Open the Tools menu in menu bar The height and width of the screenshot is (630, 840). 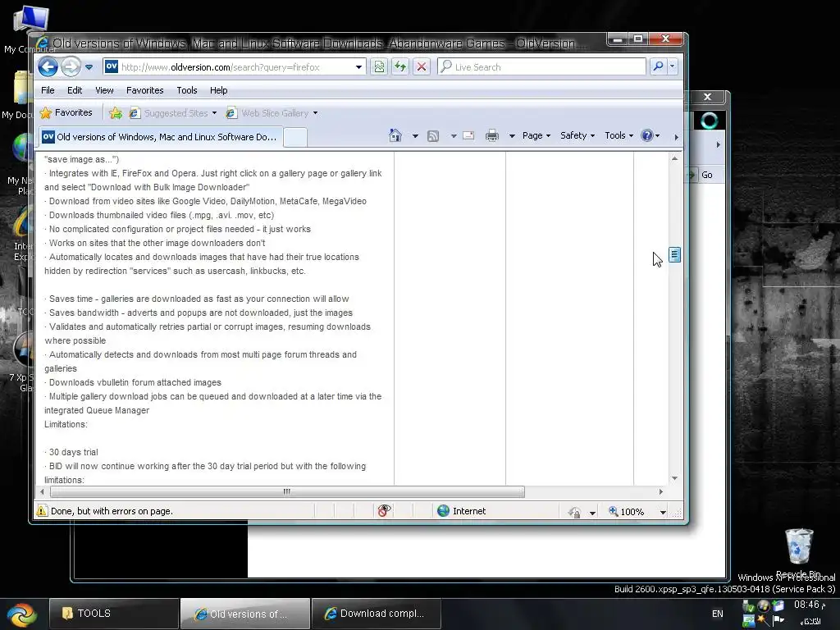coord(187,90)
